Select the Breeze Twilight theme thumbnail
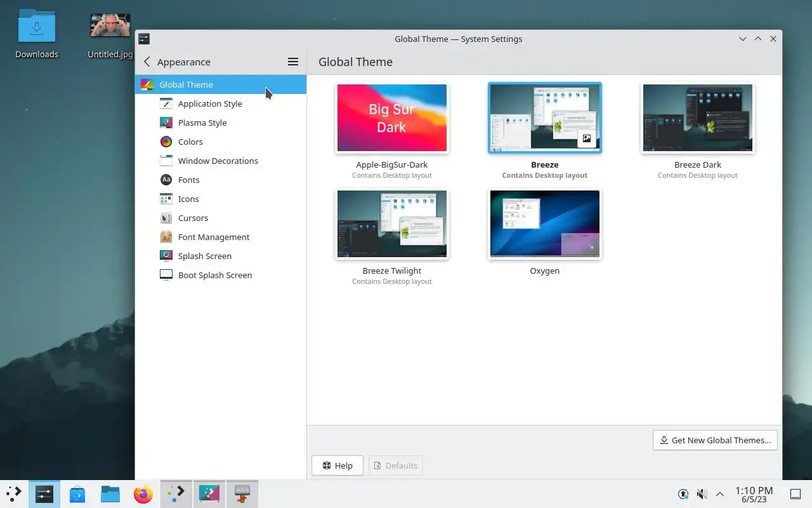 tap(392, 224)
